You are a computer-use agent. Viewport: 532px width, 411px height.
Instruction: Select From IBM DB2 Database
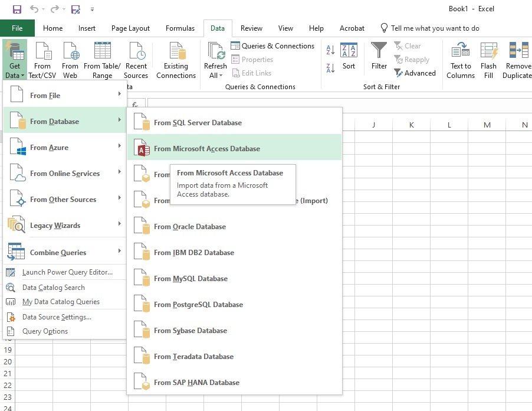coord(235,252)
